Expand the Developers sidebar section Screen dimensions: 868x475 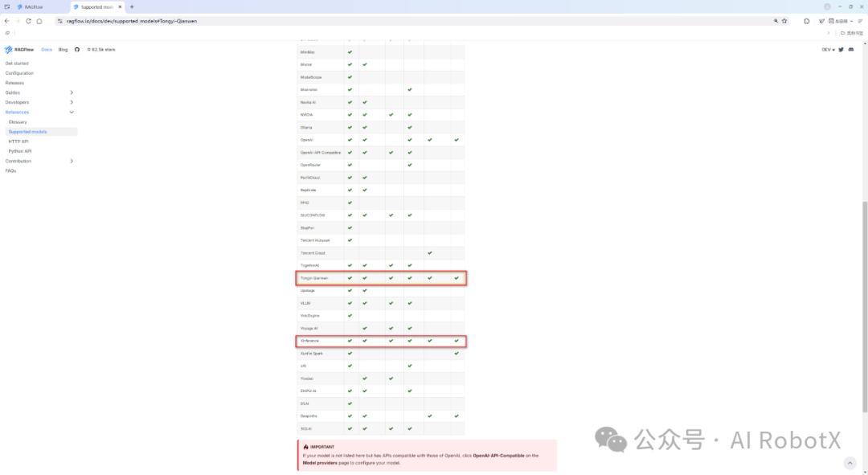[x=72, y=102]
